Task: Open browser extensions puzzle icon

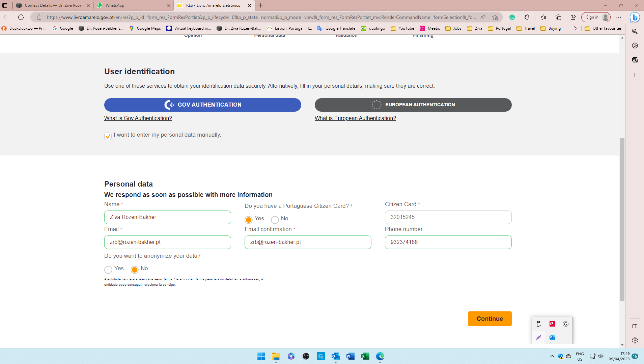Action: click(527, 17)
